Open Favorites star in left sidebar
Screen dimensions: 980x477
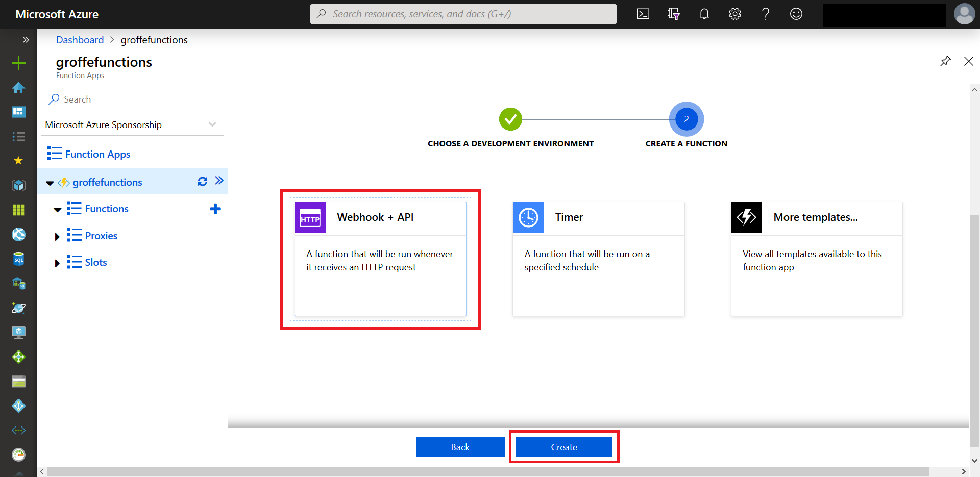(x=18, y=160)
